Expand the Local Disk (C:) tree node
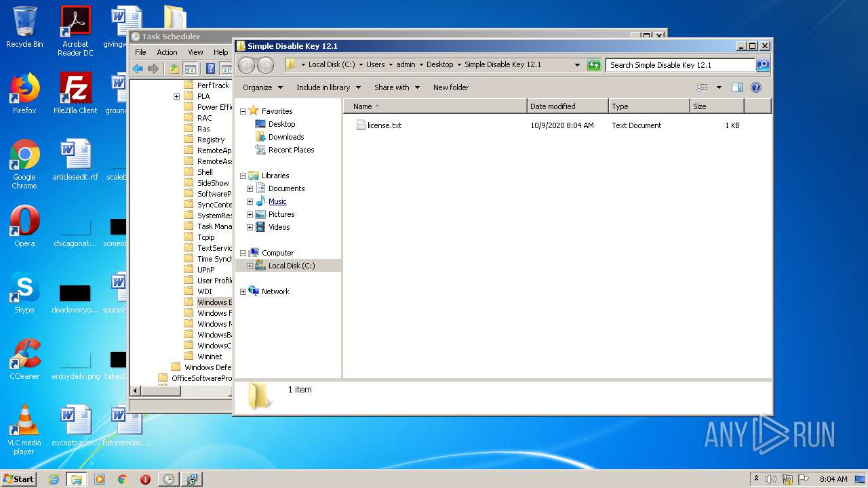The width and height of the screenshot is (868, 488). pyautogui.click(x=250, y=266)
